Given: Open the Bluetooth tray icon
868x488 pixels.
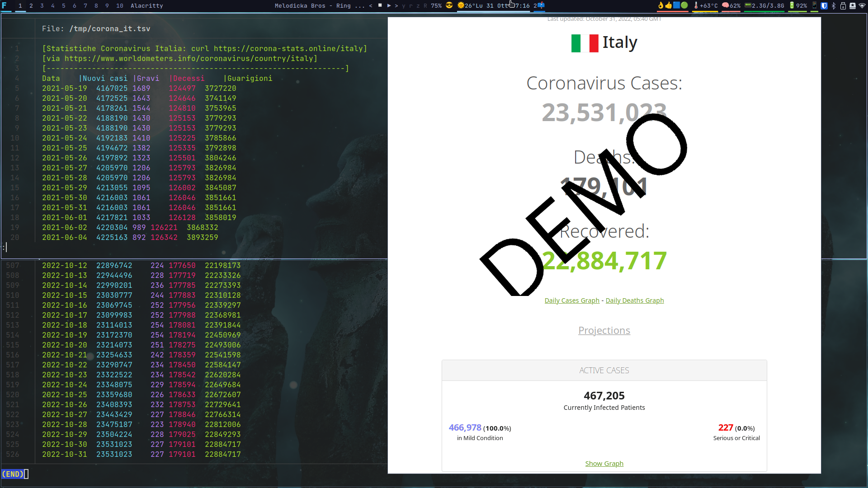Looking at the screenshot, I should [x=834, y=5].
